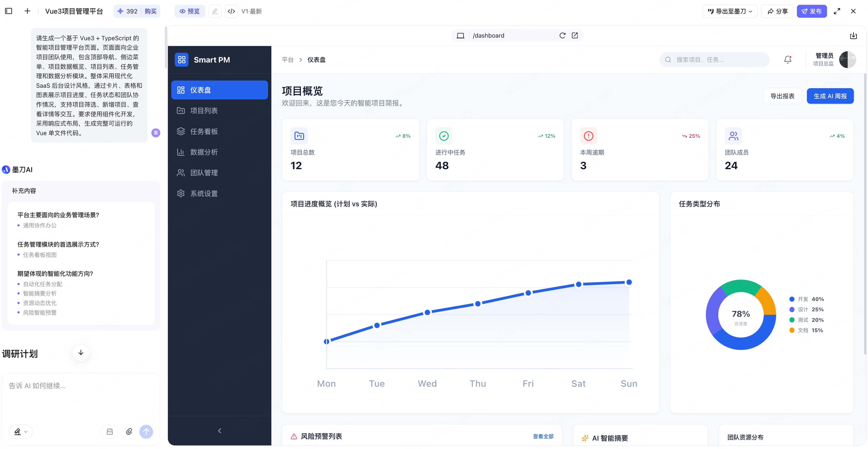Click the fullscreen expand icon
This screenshot has width=868, height=449.
pos(837,11)
